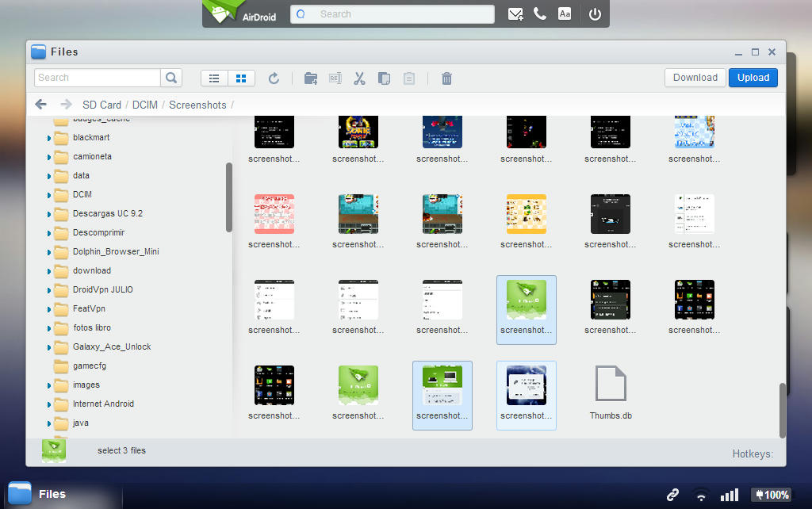Expand the Galaxy_Ace_Unlock folder arrow
Image resolution: width=812 pixels, height=509 pixels.
click(48, 347)
